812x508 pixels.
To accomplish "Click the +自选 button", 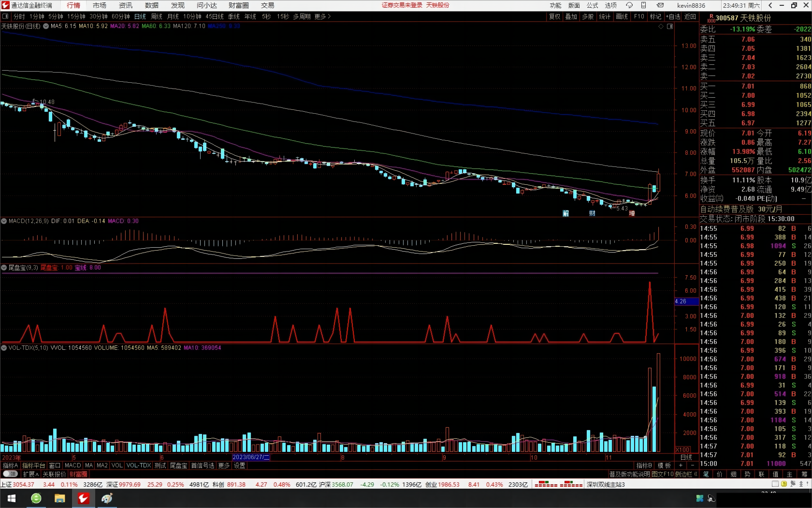I will click(x=673, y=16).
